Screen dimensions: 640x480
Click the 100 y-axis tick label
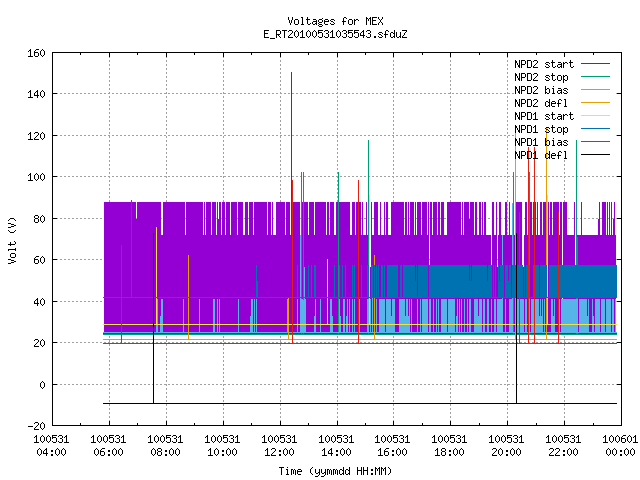click(x=36, y=177)
